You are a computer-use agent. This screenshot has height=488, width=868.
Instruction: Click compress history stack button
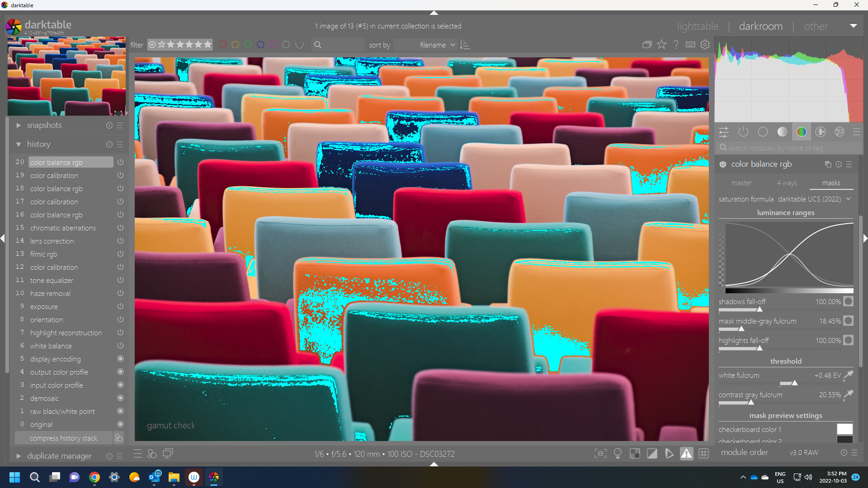click(63, 438)
